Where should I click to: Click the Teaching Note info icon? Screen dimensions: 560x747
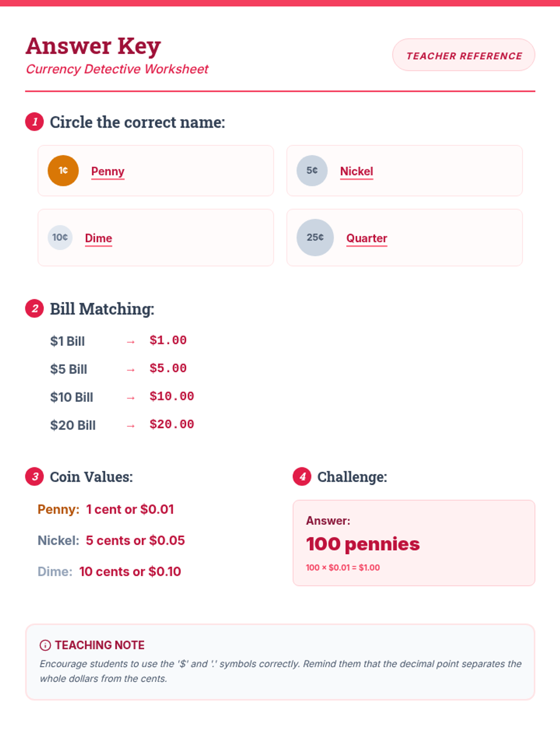click(x=45, y=645)
